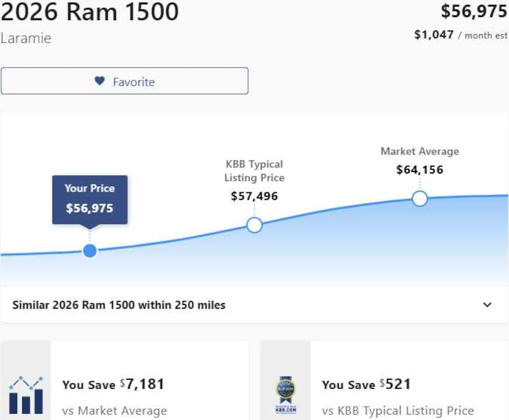Click the Favorite button
509x420 pixels.
(x=124, y=81)
